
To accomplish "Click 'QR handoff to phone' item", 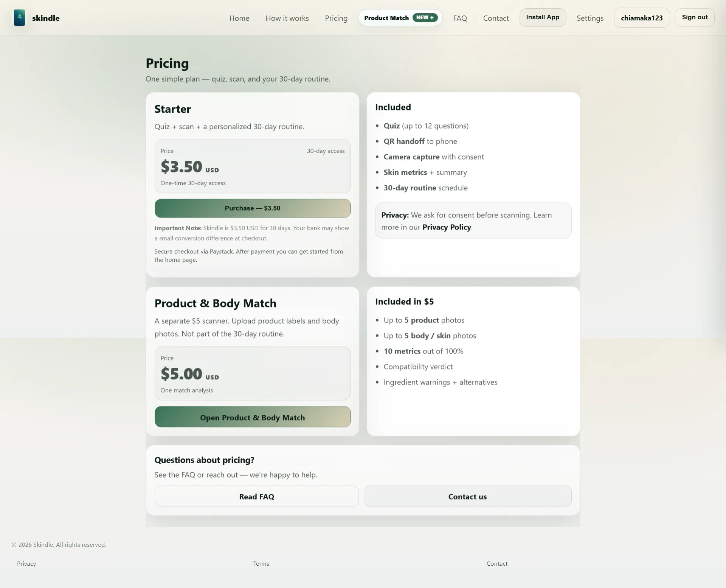I will 420,141.
